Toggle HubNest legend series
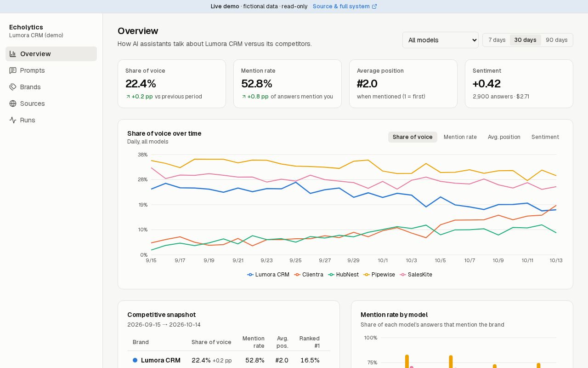The height and width of the screenshot is (368, 588). pos(344,275)
